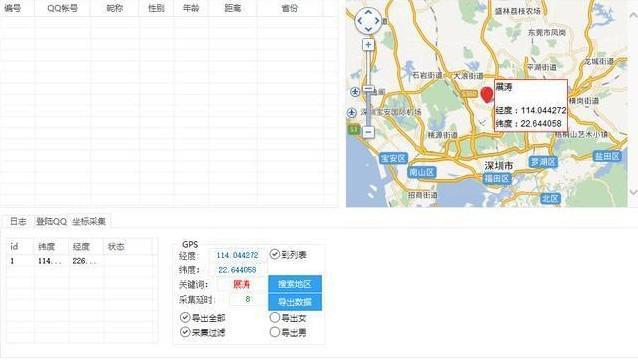Click the 纬度 input field
The height and width of the screenshot is (364, 638).
237,270
